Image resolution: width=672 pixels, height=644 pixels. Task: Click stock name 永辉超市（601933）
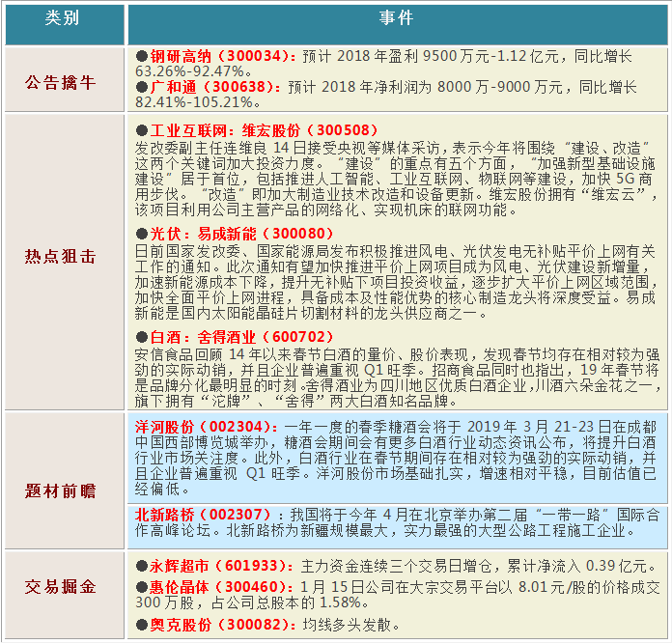coord(219,566)
